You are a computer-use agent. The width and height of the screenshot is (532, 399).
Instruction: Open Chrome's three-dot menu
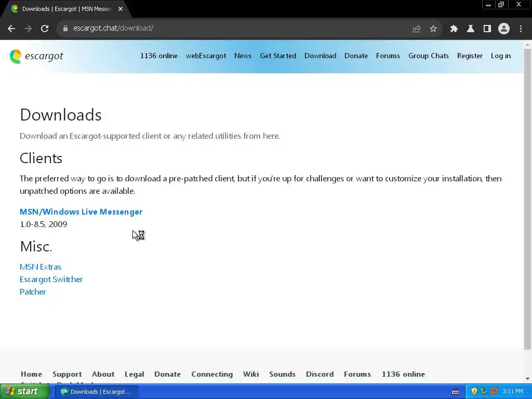(521, 29)
